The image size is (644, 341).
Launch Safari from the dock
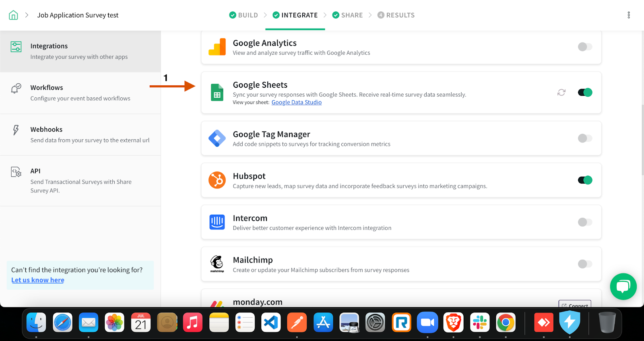pyautogui.click(x=62, y=322)
